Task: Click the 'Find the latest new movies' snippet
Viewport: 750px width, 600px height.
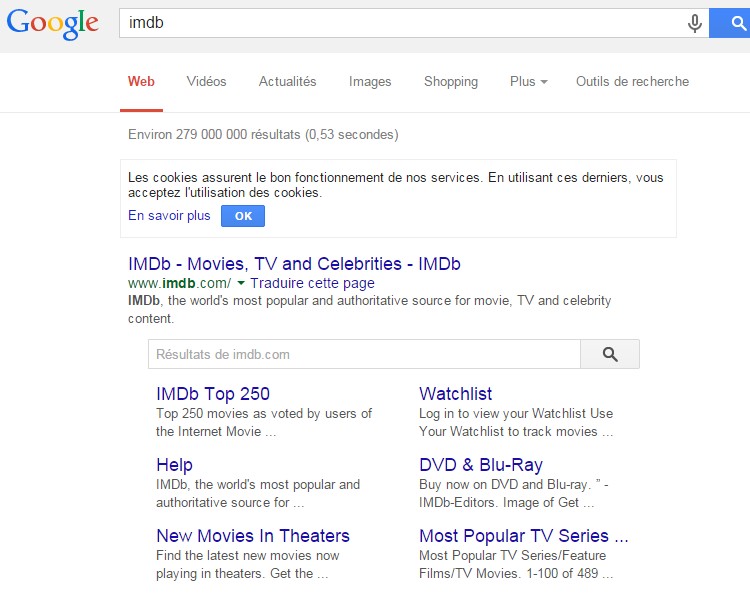Action: 248,564
